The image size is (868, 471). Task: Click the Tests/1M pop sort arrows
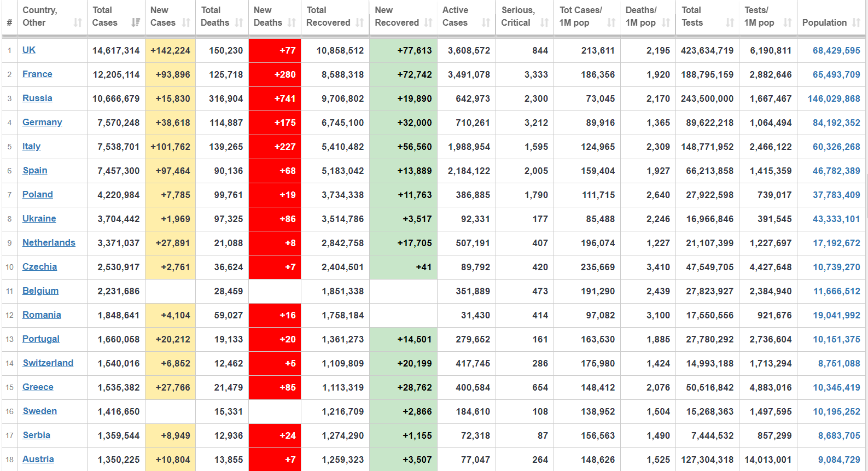coord(788,22)
